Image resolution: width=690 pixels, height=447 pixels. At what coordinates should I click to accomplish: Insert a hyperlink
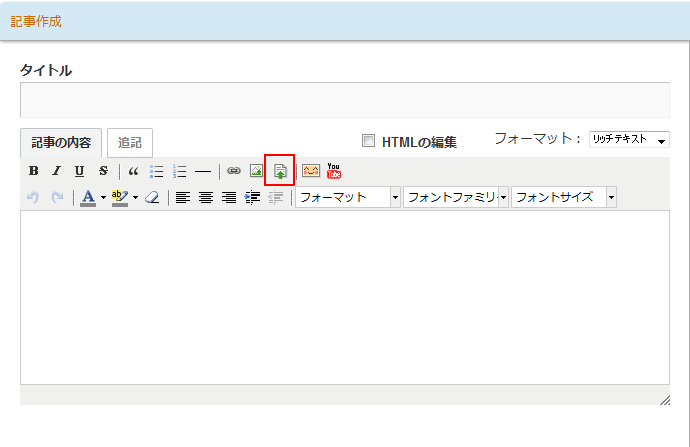tap(234, 171)
